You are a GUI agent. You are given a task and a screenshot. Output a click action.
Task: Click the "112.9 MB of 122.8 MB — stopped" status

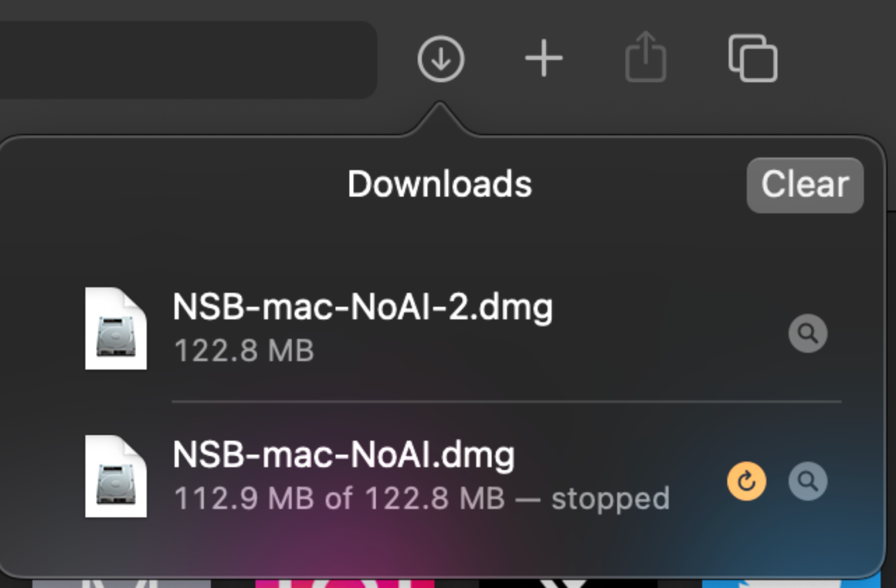point(421,499)
